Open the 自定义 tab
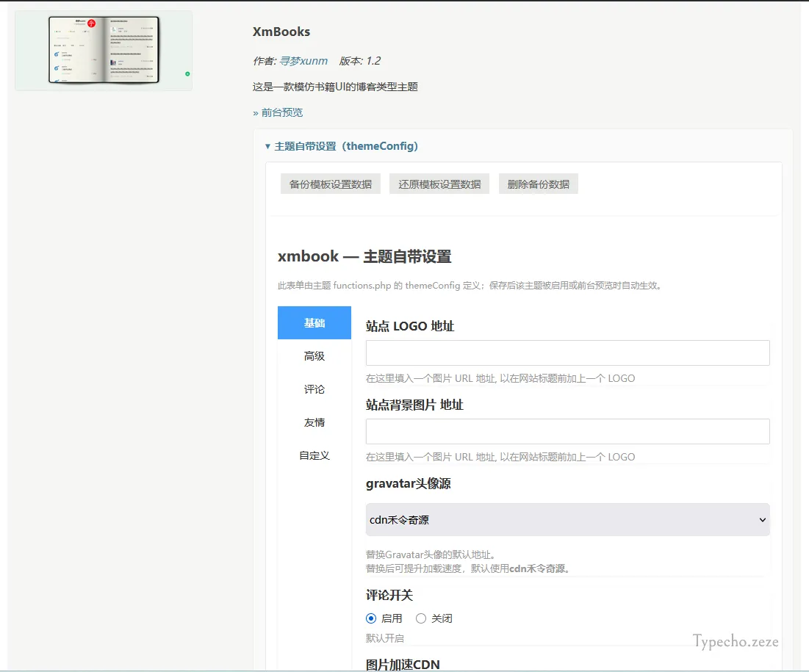Viewport: 809px width, 672px height. (314, 455)
